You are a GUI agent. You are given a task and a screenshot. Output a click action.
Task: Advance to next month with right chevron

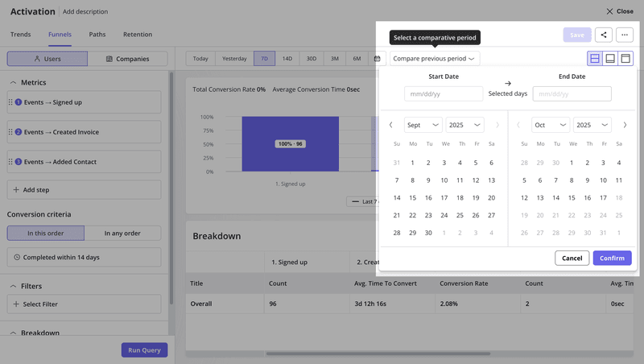click(x=625, y=125)
